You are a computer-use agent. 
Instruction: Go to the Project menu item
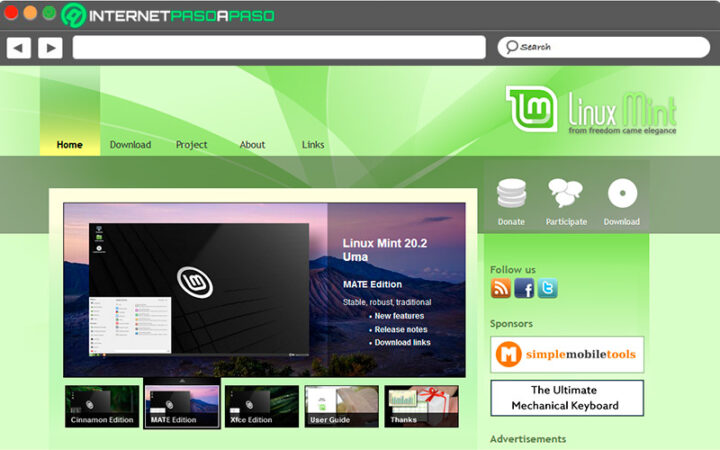coord(191,145)
